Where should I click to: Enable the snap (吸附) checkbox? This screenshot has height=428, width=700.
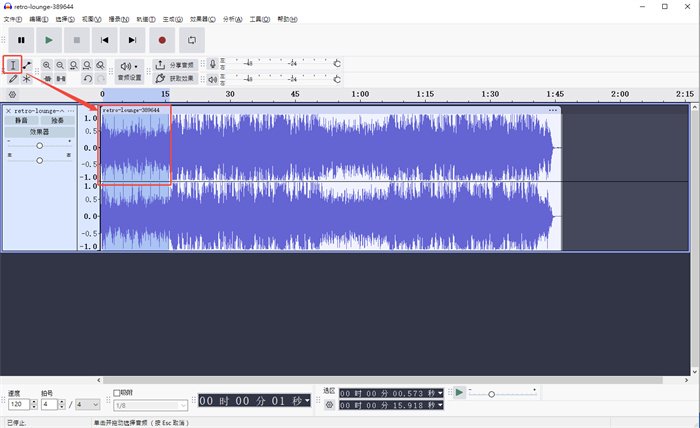click(x=117, y=393)
